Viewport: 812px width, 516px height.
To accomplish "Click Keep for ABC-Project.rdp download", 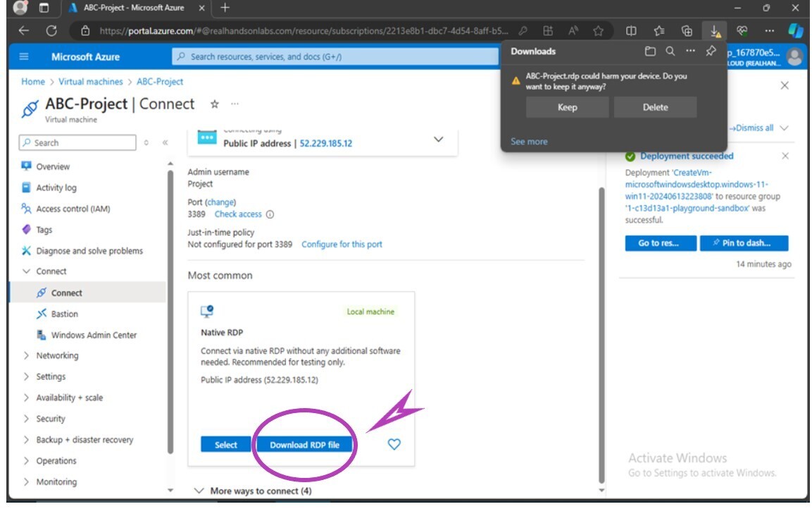I will [567, 107].
